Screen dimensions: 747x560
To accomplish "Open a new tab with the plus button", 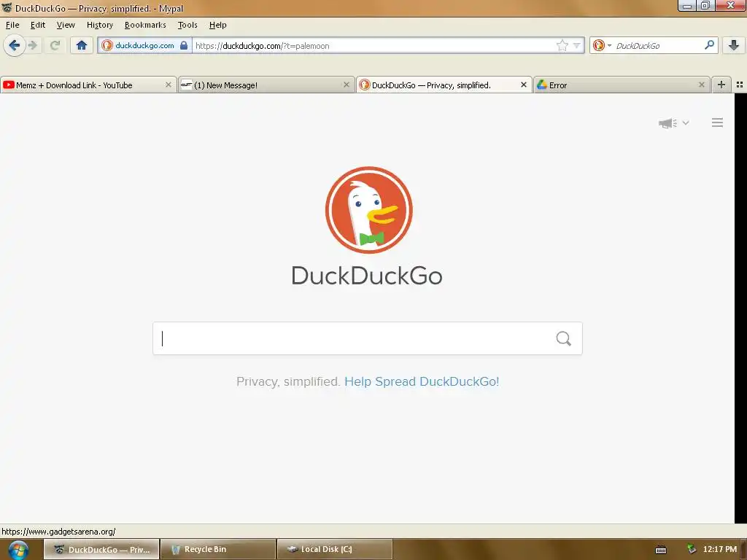I will click(x=721, y=85).
